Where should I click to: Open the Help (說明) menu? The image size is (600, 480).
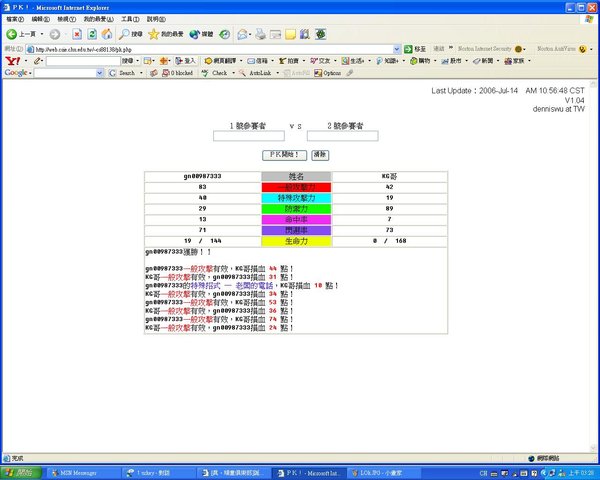point(156,19)
